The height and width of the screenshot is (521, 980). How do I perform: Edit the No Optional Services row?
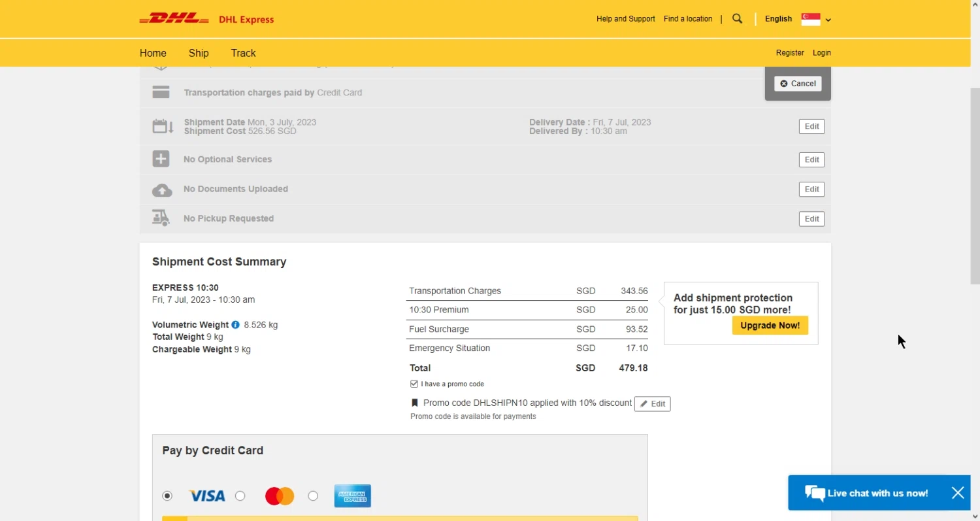(811, 160)
